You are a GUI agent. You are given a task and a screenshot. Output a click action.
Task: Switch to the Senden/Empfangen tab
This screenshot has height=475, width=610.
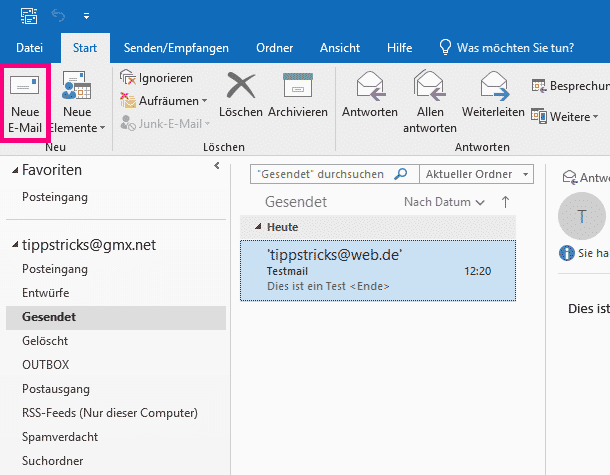169,47
